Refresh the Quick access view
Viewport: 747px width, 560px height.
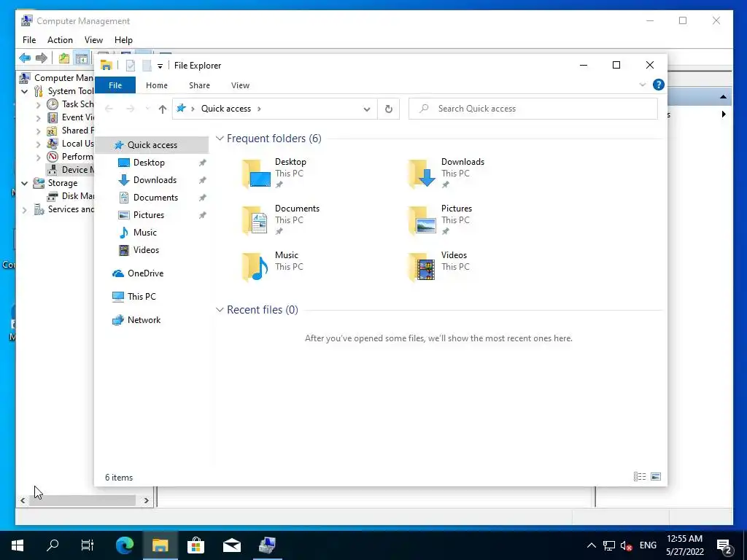pos(389,109)
